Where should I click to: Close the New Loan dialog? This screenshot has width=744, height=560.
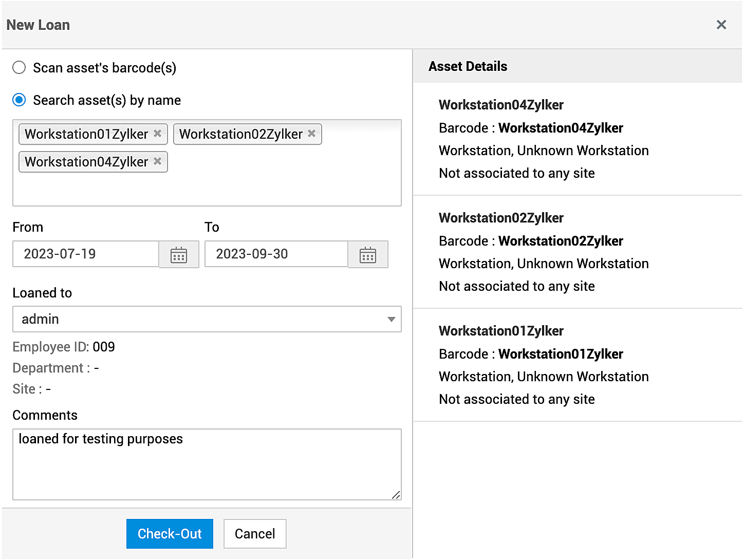coord(721,25)
